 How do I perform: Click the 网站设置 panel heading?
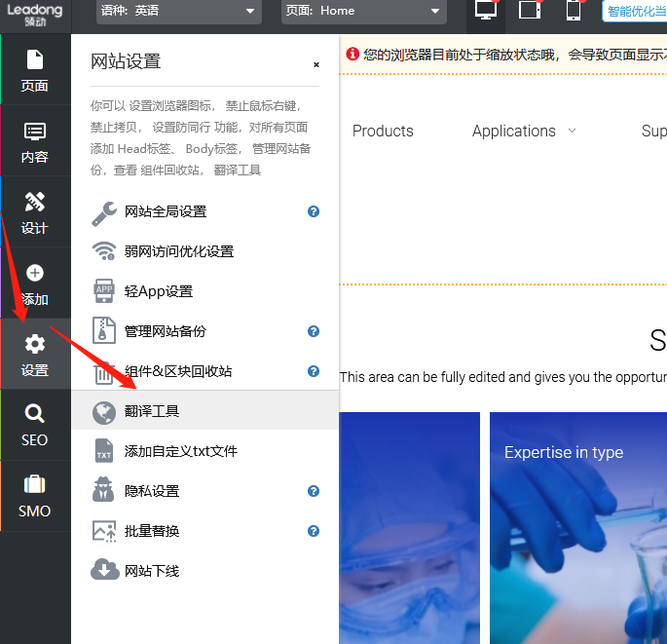126,61
